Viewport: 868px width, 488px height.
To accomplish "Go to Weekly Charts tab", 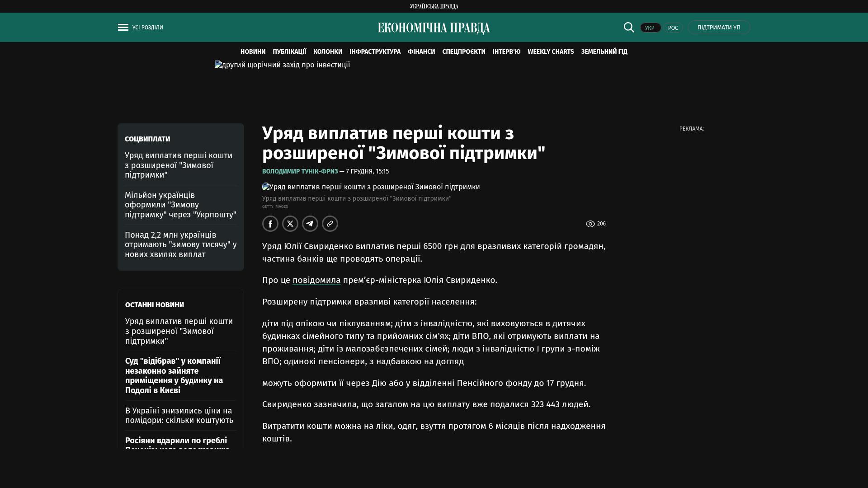I will (x=550, y=52).
